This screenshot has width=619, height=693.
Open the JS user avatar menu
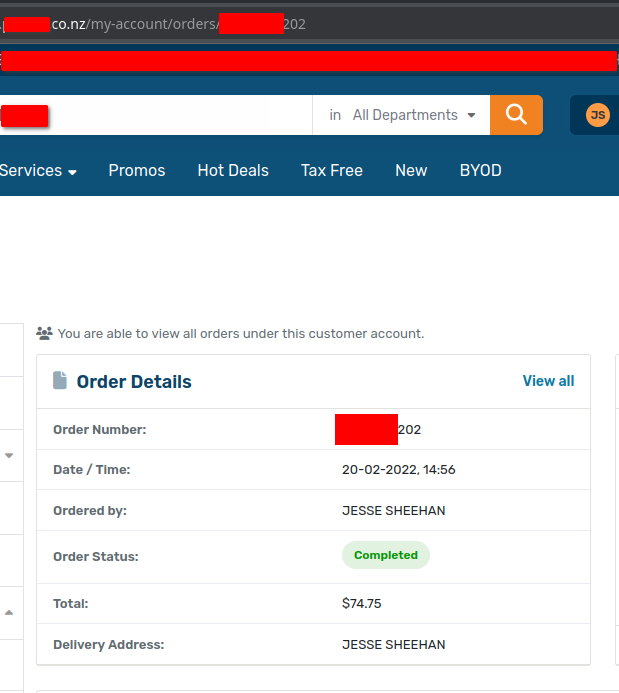point(597,115)
